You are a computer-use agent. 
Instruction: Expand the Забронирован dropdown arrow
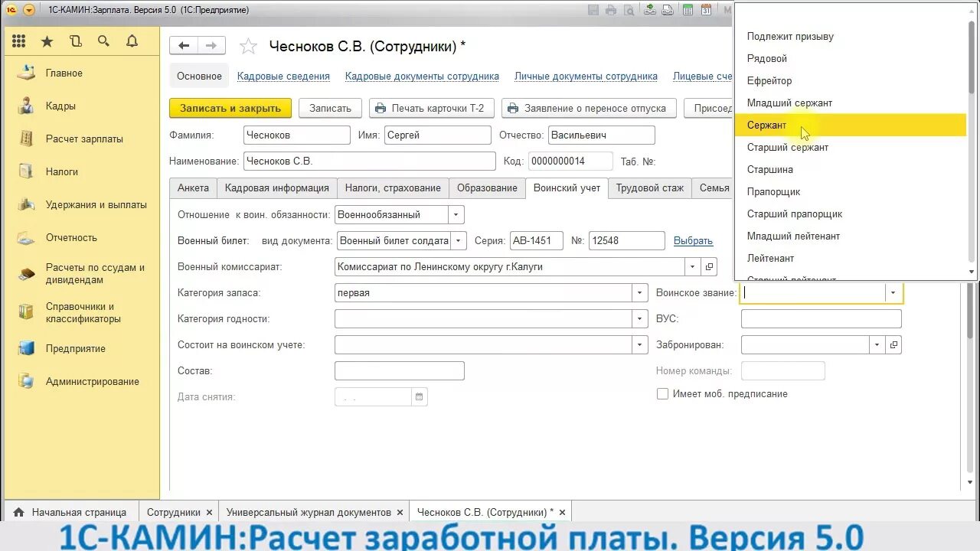coord(877,345)
